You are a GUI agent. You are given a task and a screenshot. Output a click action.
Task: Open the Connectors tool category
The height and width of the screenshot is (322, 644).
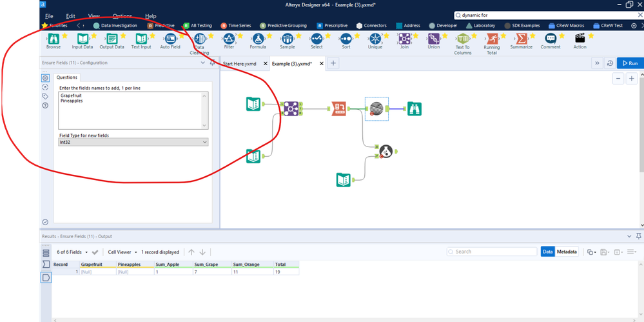click(371, 26)
